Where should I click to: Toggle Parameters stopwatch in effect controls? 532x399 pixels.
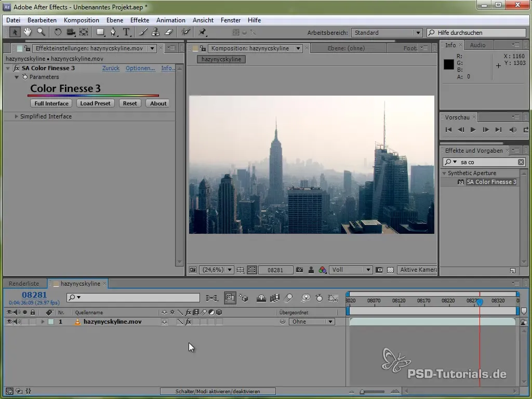25,77
